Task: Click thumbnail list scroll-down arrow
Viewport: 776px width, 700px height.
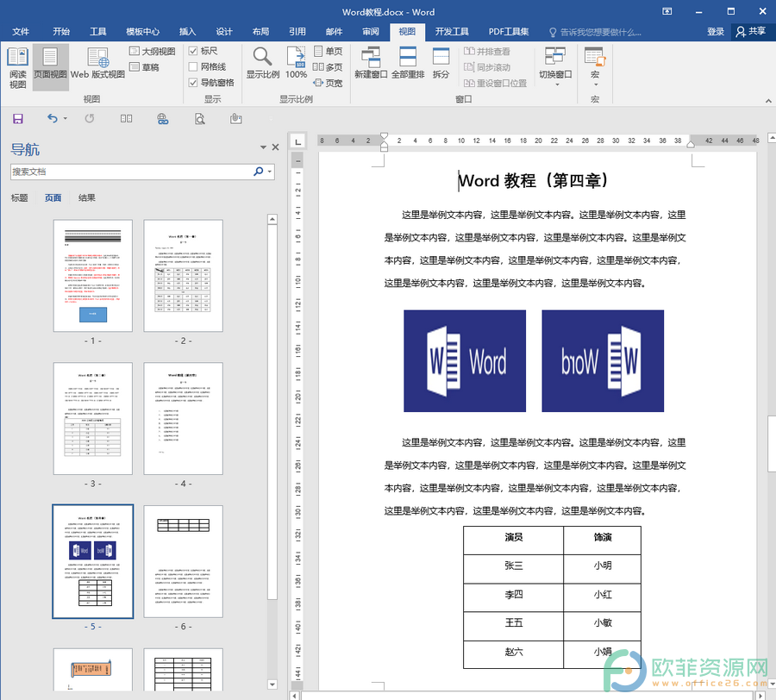Action: tap(272, 684)
